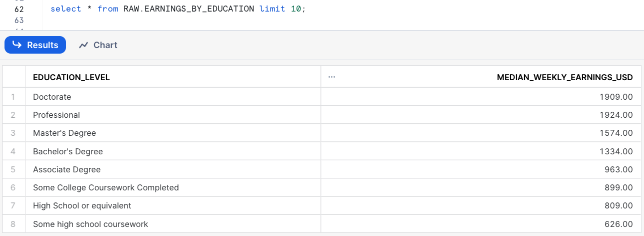The height and width of the screenshot is (236, 644).
Task: Sort by EDUCATION_LEVEL column header
Action: coord(71,77)
